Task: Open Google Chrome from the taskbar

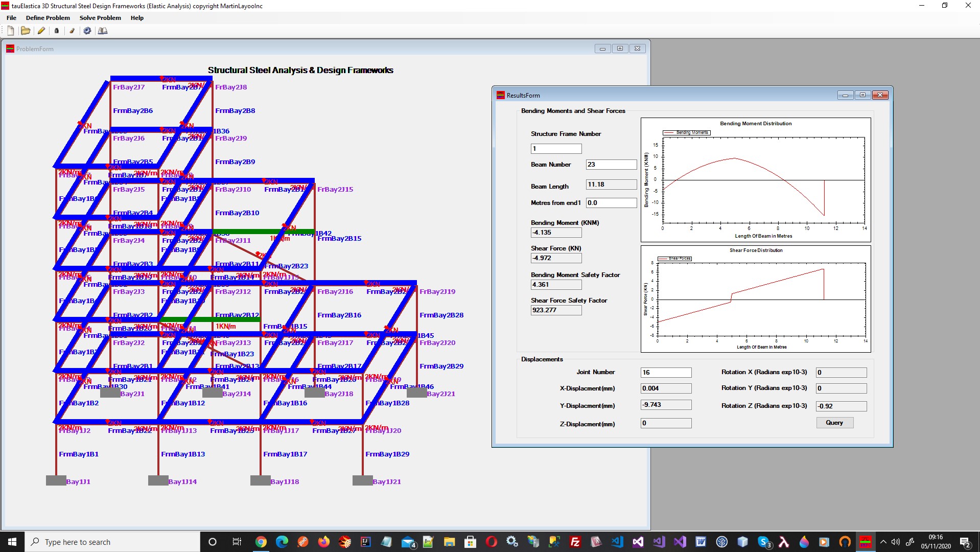Action: point(261,542)
